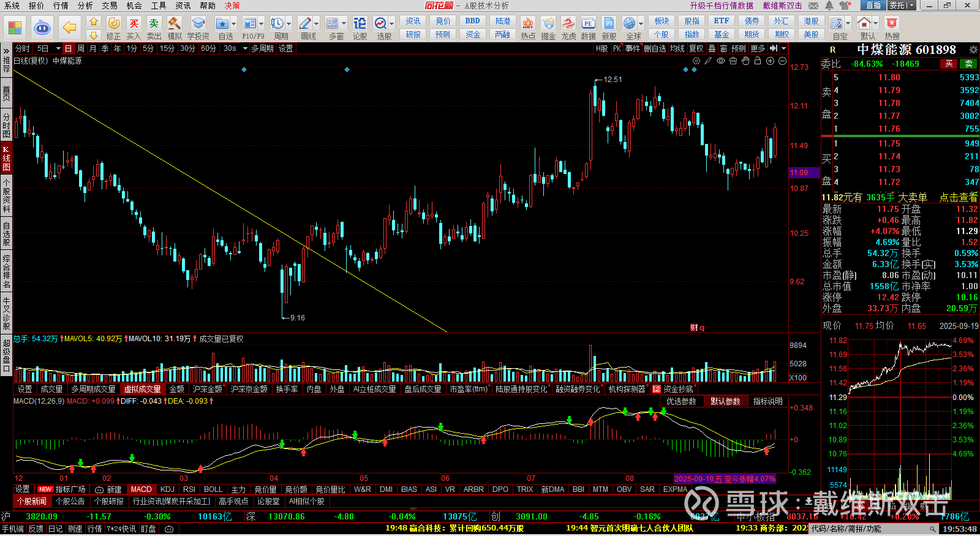The image size is (980, 536).
Task: Click the 卖出 sell icon
Action: 154,24
